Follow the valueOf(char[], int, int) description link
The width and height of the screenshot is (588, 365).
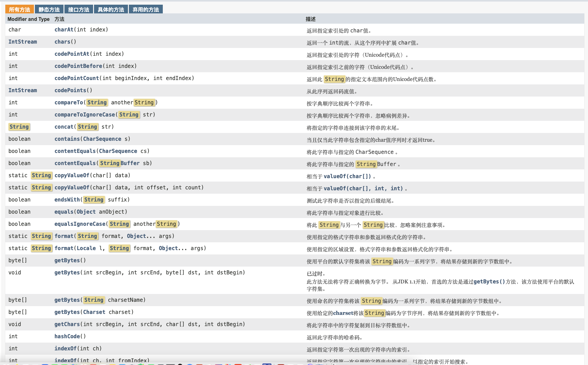(x=363, y=188)
